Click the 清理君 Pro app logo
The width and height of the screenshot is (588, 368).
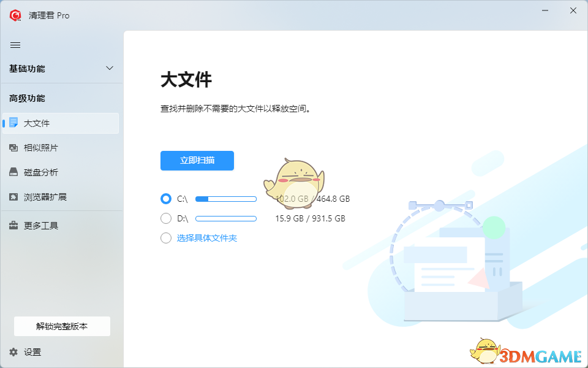[15, 15]
